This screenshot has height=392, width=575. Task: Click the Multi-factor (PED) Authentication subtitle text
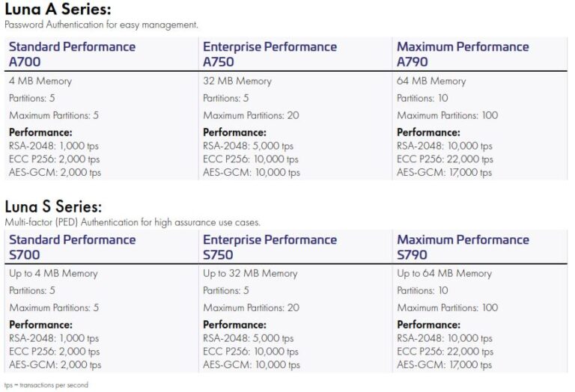click(132, 222)
